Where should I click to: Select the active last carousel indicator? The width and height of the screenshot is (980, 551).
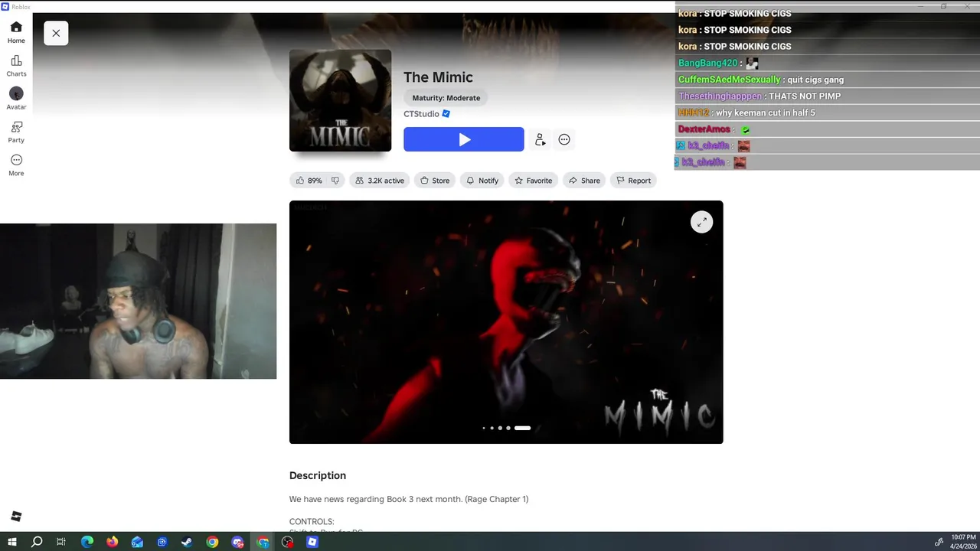pyautogui.click(x=522, y=428)
